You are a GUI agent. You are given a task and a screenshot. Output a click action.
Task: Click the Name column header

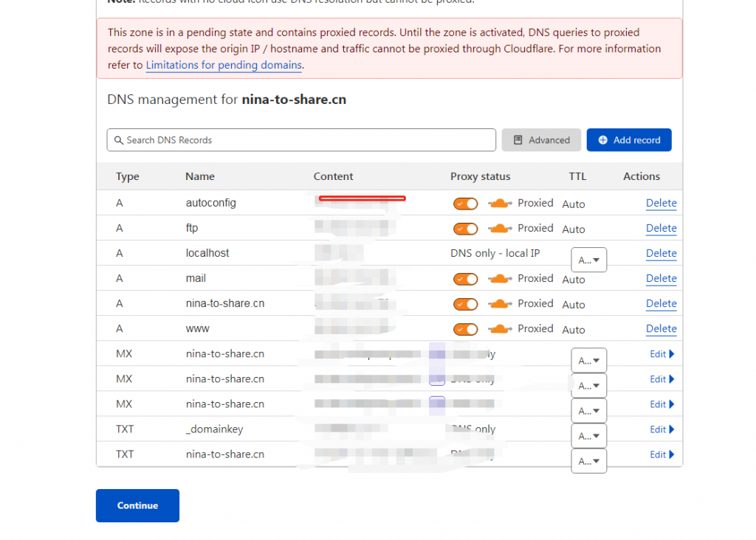200,176
